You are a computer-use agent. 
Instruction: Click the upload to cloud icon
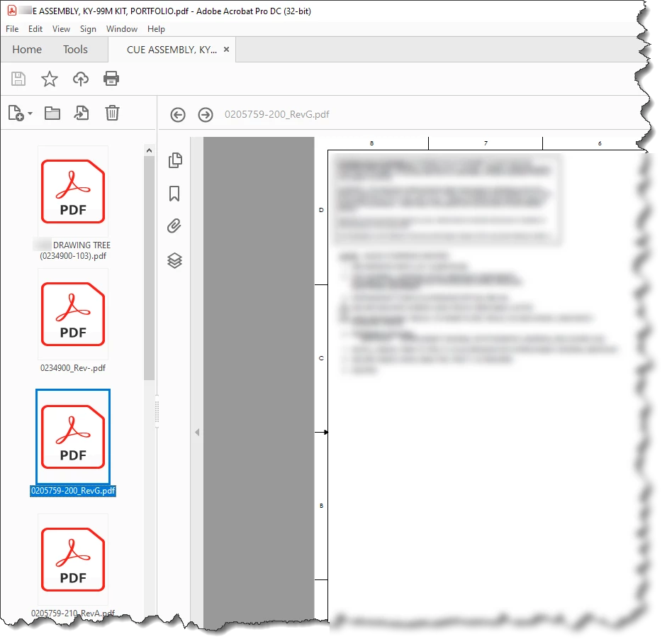81,79
